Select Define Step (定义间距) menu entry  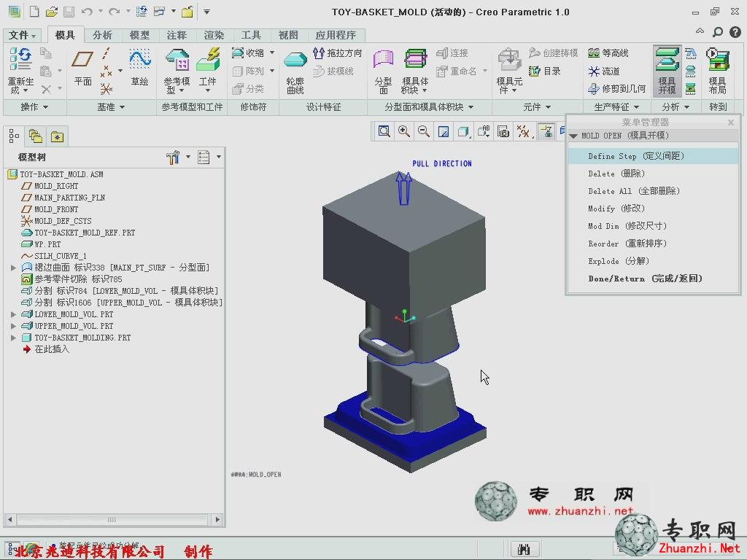653,156
